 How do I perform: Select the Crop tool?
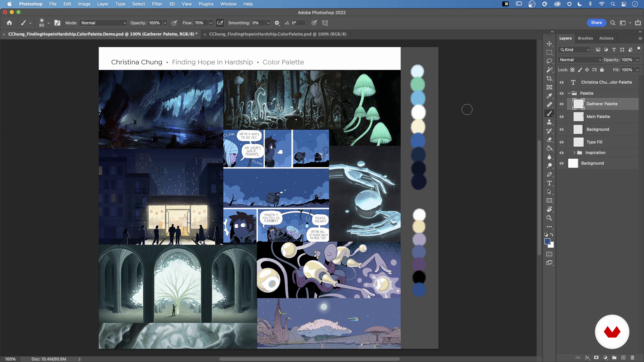click(549, 79)
